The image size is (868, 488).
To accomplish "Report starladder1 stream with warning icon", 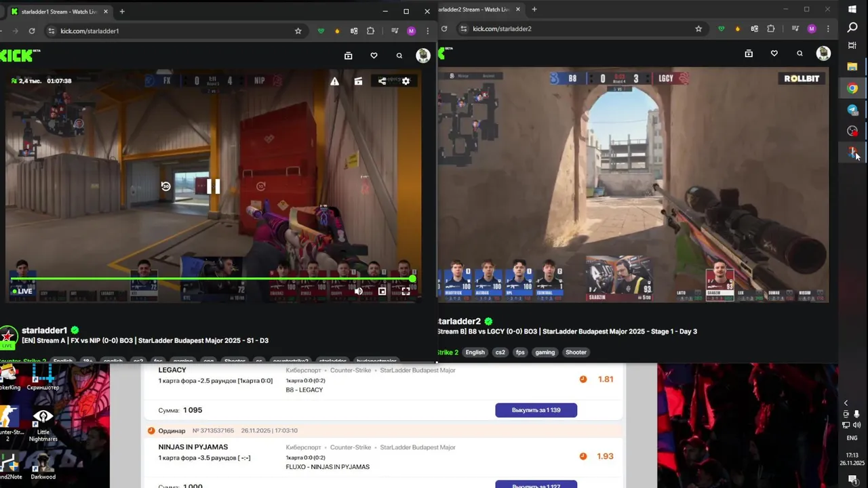I will click(334, 81).
